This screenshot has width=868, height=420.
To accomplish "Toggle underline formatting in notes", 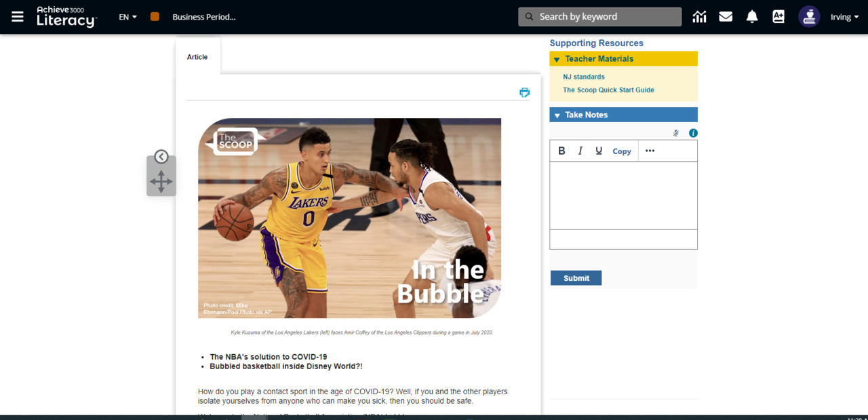I will pos(599,151).
